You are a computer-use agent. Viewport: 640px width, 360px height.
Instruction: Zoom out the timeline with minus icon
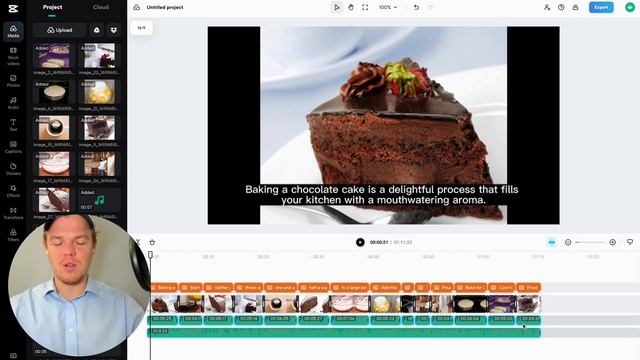point(568,242)
